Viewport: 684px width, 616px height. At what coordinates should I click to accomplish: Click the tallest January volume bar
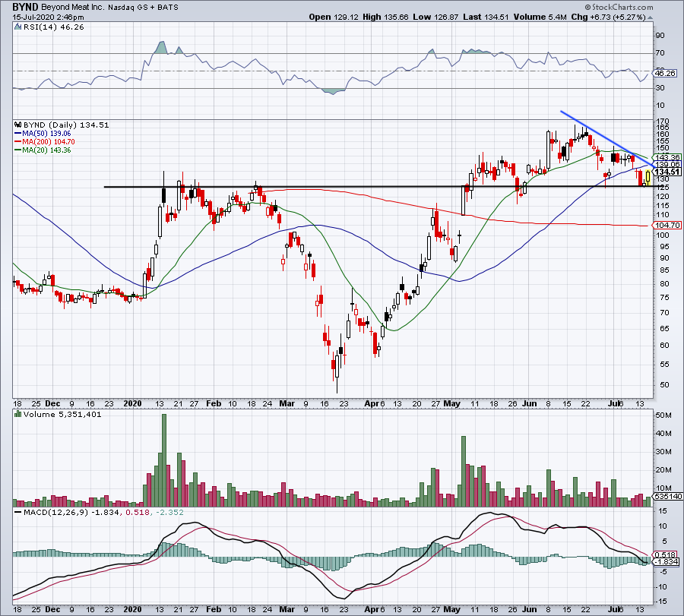[164, 460]
